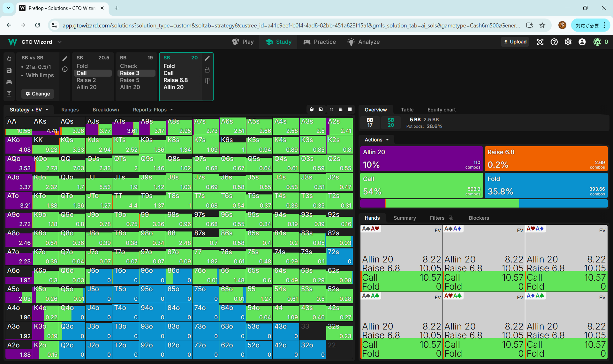613x364 pixels.
Task: Toggle the half-filled square display icon
Action: 321,110
